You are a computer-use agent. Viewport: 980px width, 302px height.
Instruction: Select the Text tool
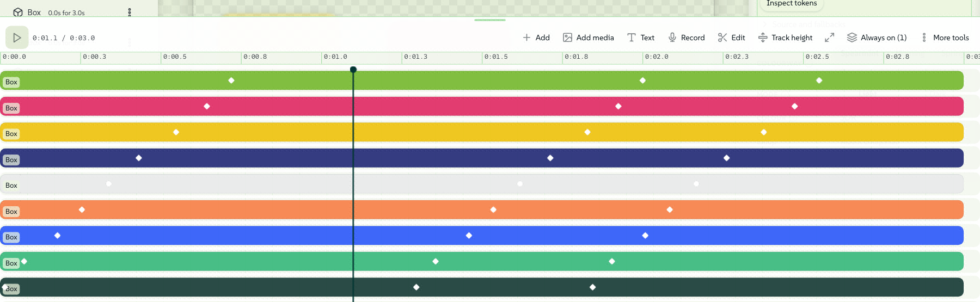coord(641,38)
